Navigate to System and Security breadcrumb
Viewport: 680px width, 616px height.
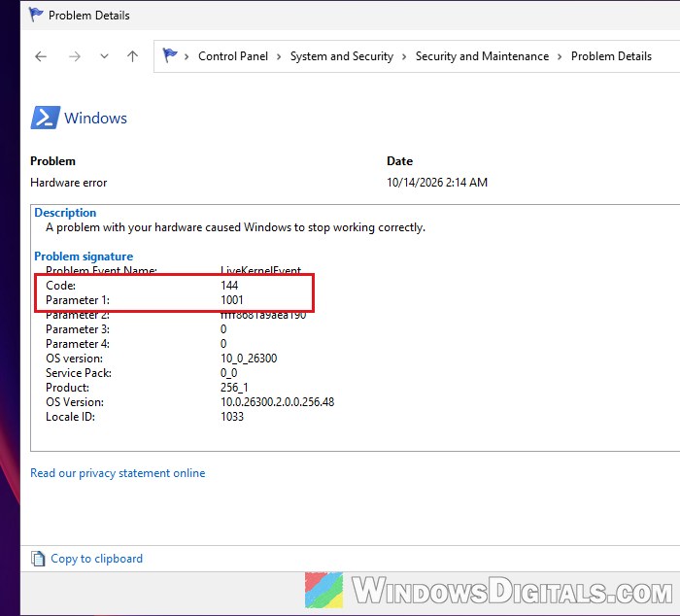click(342, 56)
